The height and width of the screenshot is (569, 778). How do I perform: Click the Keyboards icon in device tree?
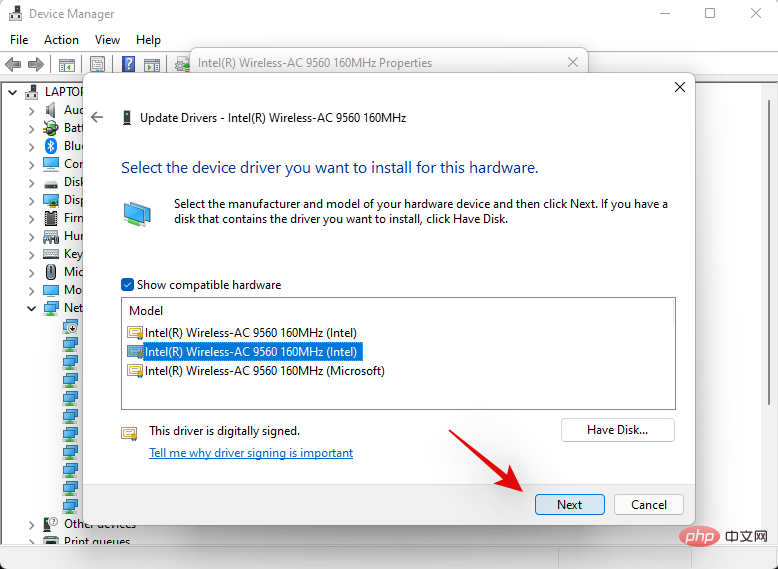(x=51, y=254)
